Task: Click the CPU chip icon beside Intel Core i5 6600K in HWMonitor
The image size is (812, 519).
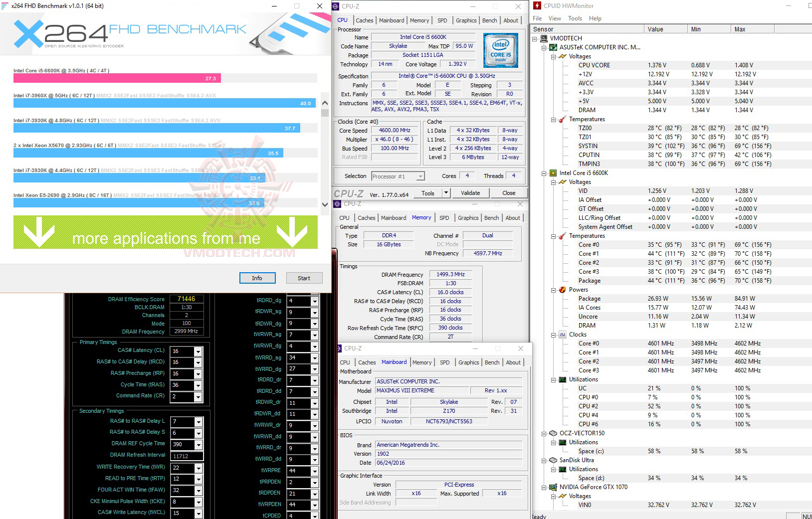Action: [x=553, y=173]
